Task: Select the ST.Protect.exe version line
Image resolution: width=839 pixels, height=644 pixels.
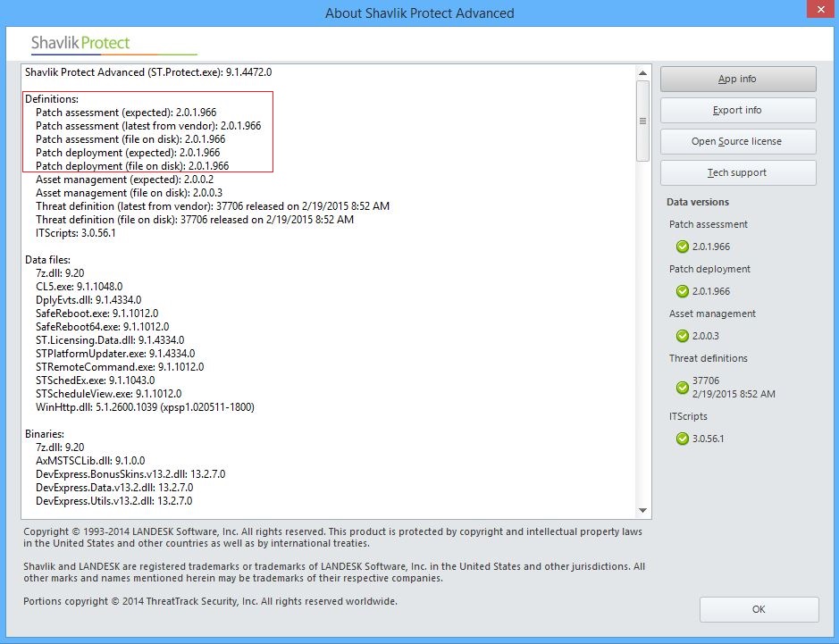Action: pyautogui.click(x=147, y=72)
